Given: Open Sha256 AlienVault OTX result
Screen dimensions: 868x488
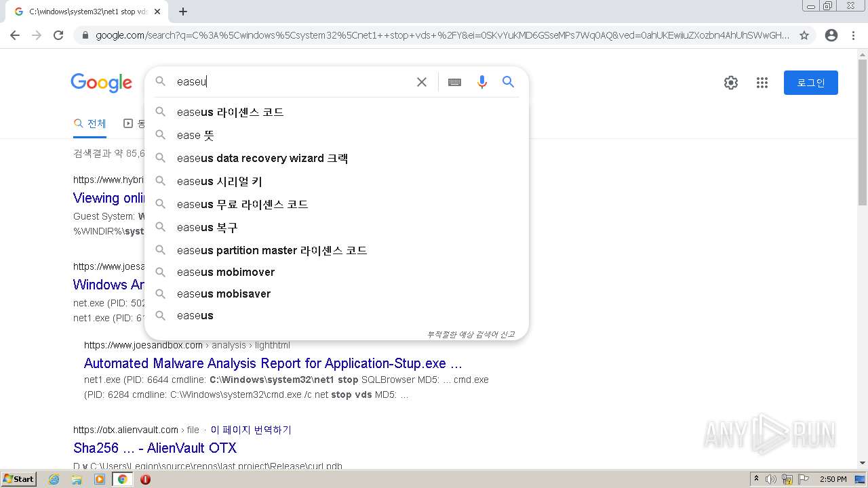Looking at the screenshot, I should [x=155, y=448].
